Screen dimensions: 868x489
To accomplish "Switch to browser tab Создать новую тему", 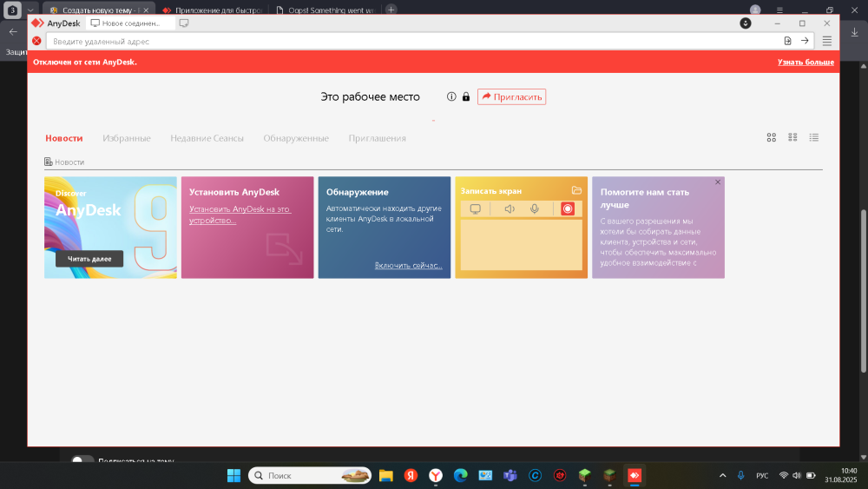I will pyautogui.click(x=99, y=10).
